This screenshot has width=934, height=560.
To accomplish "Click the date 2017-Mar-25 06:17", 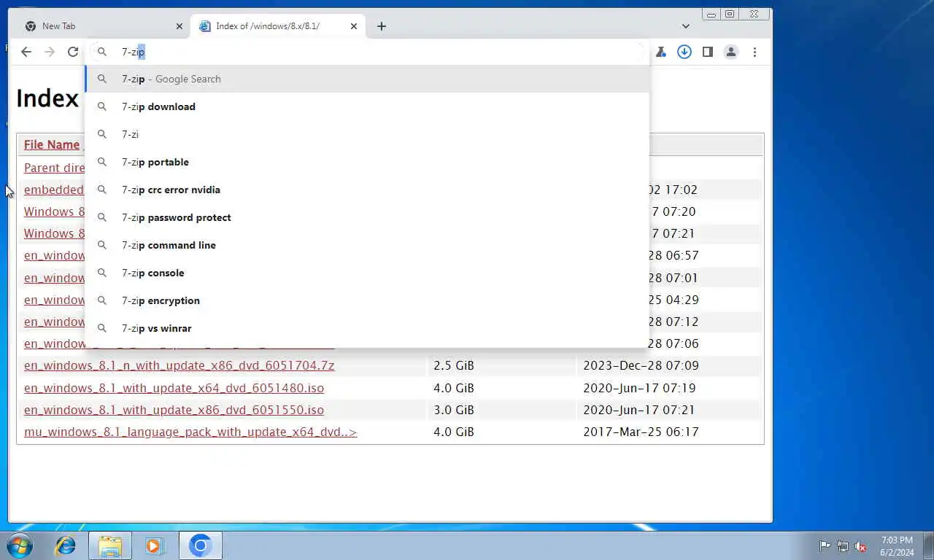I will coord(641,432).
